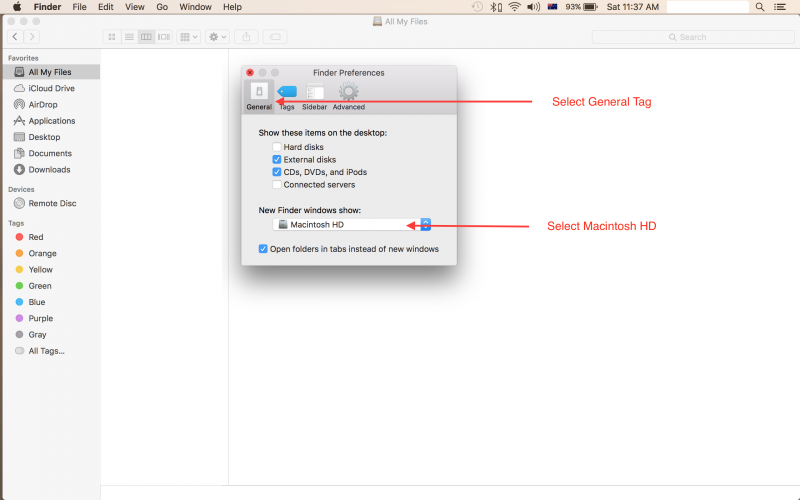Screen dimensions: 800x500
Task: Open the New Finder windows show dropdown
Action: click(352, 224)
